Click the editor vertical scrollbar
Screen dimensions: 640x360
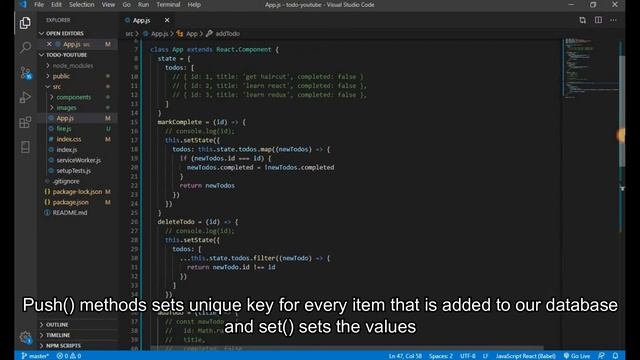point(622,110)
